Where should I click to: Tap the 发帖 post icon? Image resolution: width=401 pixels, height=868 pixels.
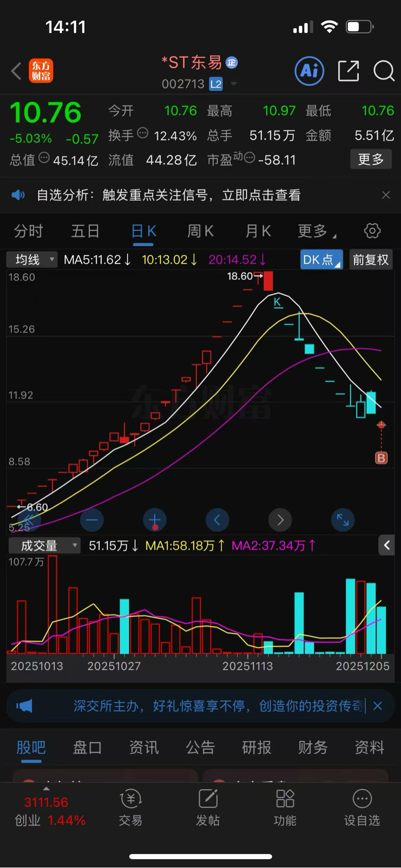pos(208,807)
